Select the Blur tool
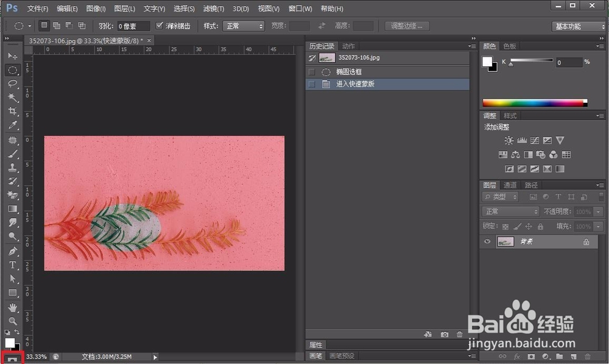609x364 pixels. [x=12, y=222]
